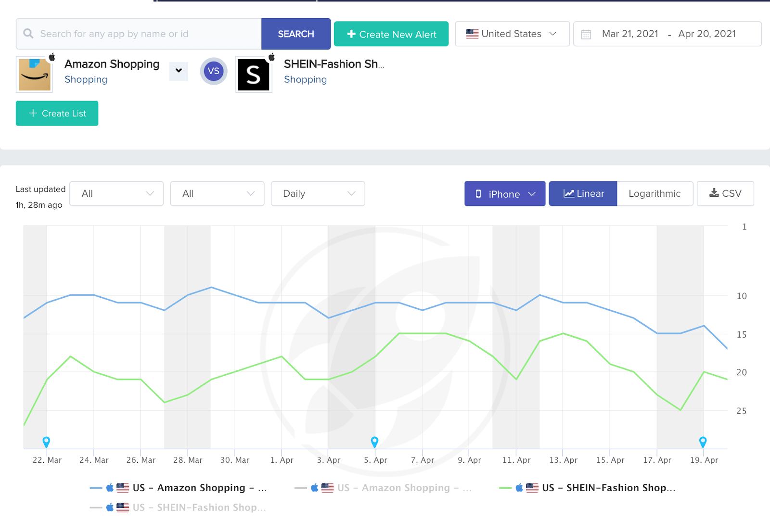
Task: Click the Apr 20, 2021 end date
Action: click(x=707, y=34)
